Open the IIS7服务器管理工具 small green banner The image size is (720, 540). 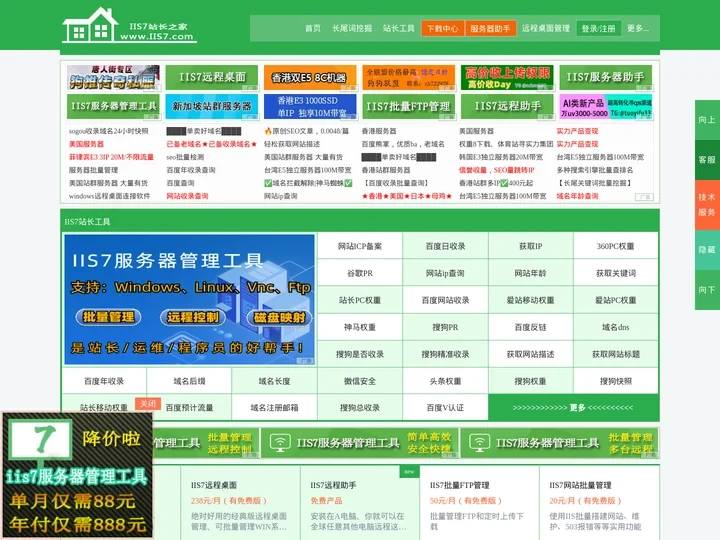113,107
